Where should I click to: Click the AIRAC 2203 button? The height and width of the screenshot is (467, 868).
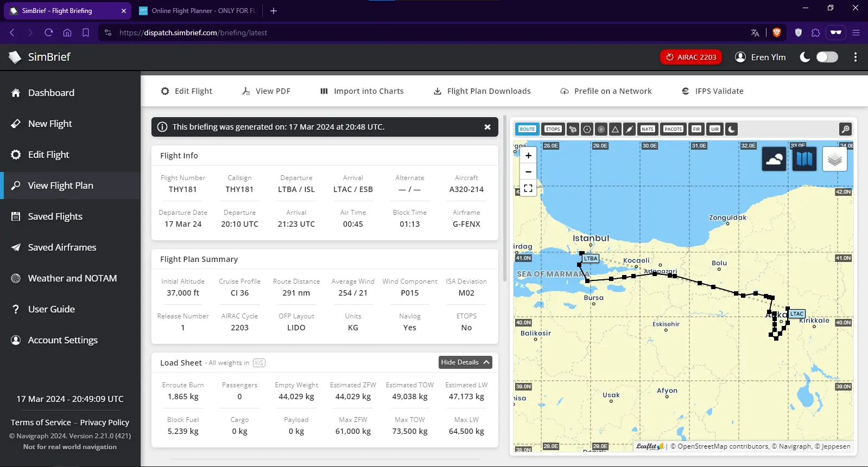pyautogui.click(x=691, y=57)
